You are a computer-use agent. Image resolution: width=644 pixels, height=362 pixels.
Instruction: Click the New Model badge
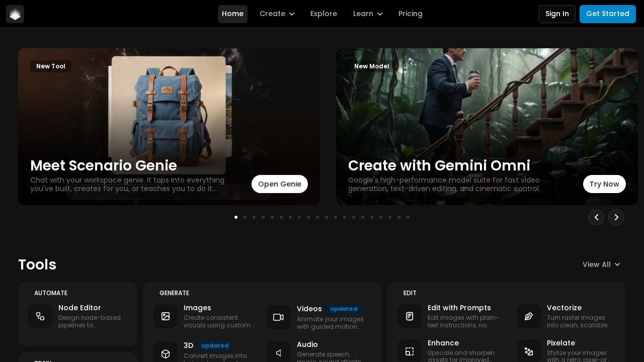tap(372, 66)
